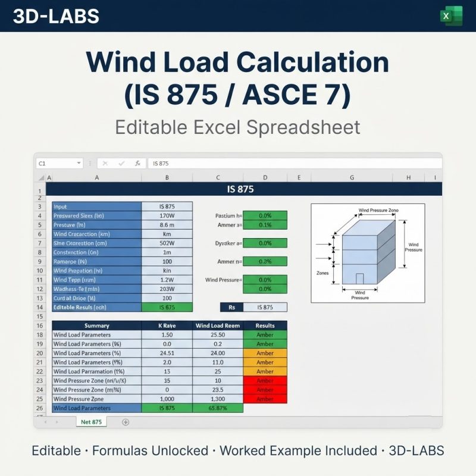Select the cell with value 170W
The image size is (476, 476).
point(167,216)
